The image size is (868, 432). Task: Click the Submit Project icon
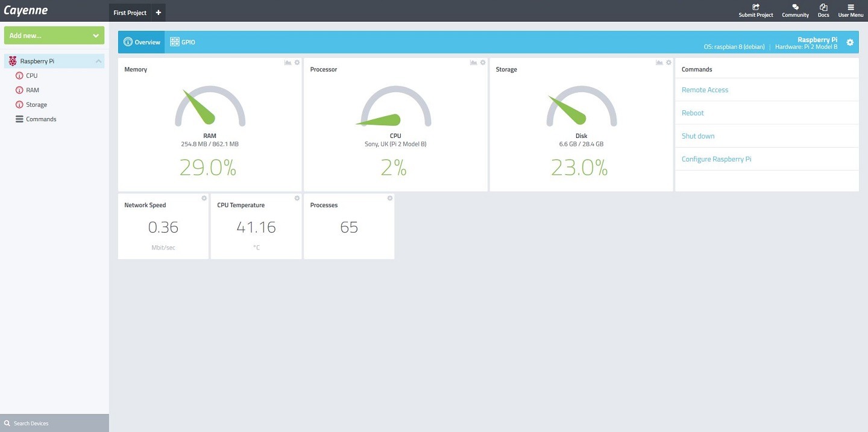click(756, 7)
